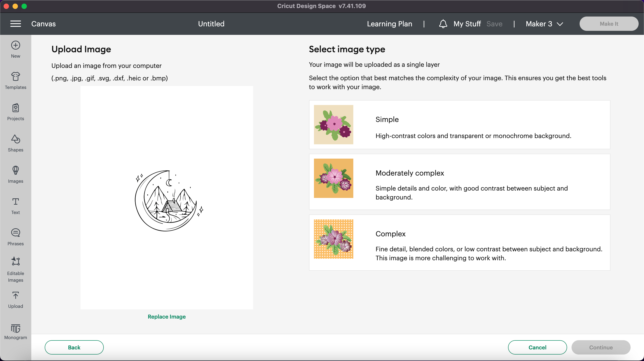
Task: Select the Text tool icon
Action: pyautogui.click(x=15, y=201)
